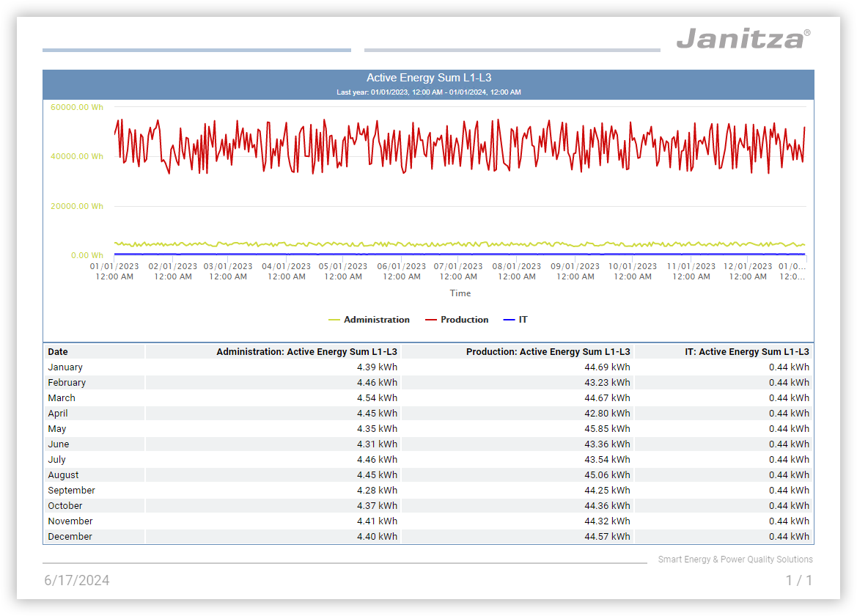This screenshot has width=857, height=616.
Task: Select the IT: Active Energy Sum column header
Action: point(746,352)
